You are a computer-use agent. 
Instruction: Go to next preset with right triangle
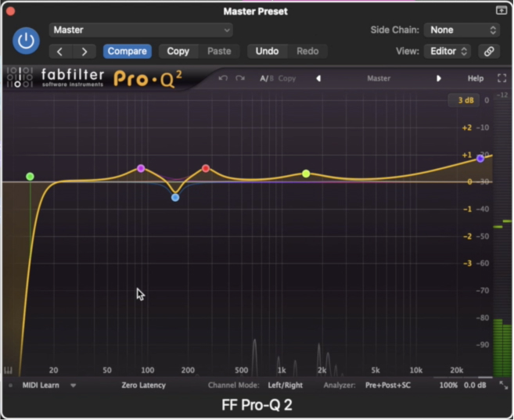pyautogui.click(x=439, y=78)
